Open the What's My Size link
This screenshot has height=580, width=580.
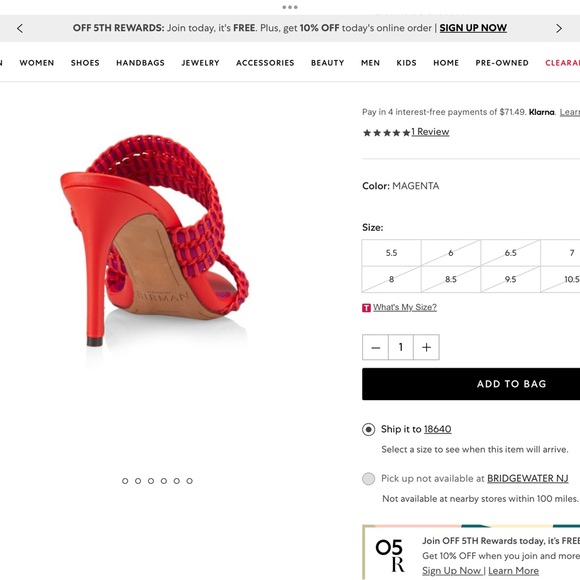point(405,307)
